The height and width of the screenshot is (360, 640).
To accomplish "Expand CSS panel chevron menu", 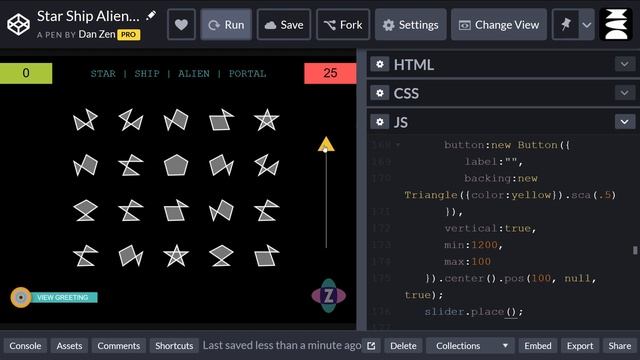I will tap(624, 93).
